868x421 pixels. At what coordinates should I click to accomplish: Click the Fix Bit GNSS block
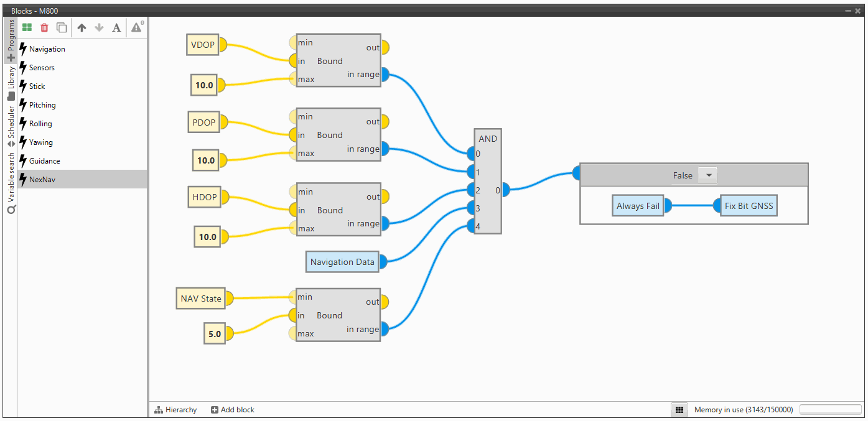(749, 206)
